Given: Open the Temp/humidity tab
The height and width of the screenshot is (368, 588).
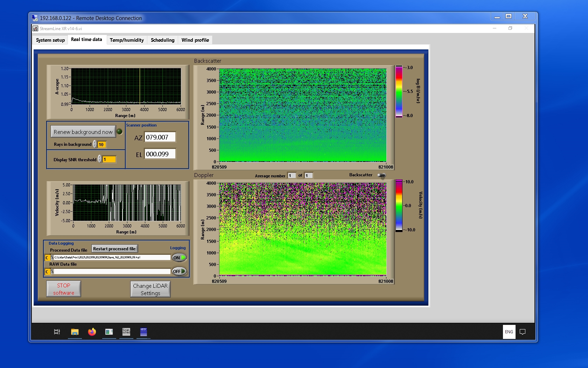Looking at the screenshot, I should pyautogui.click(x=127, y=40).
